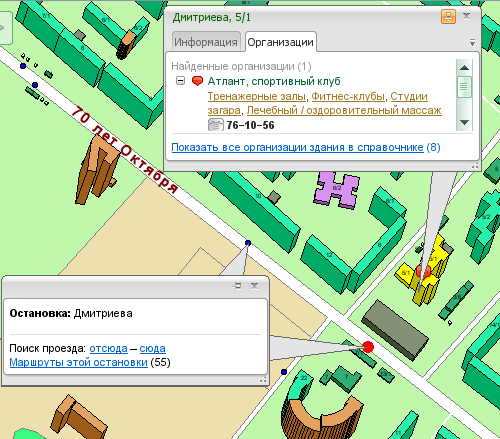Search route from here via отсюда
Image resolution: width=500 pixels, height=439 pixels.
point(109,348)
